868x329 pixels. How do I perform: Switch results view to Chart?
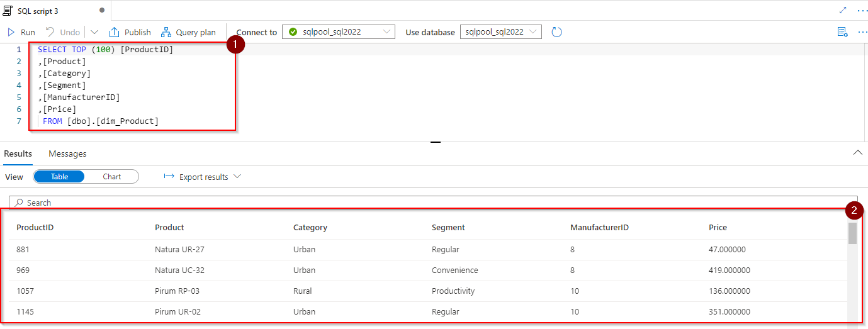(x=112, y=177)
